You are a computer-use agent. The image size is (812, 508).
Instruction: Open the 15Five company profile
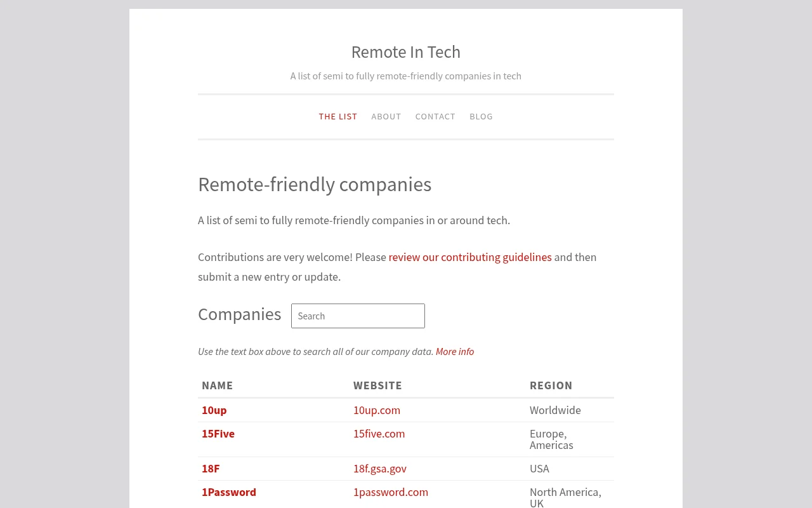(x=218, y=434)
